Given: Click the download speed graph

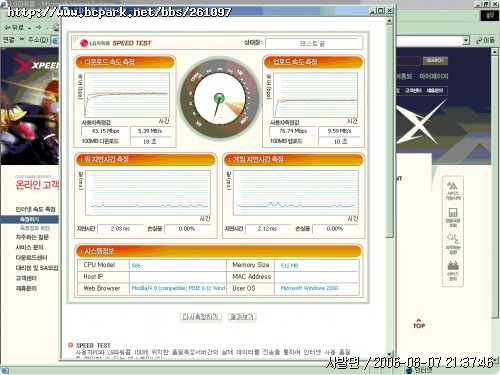Looking at the screenshot, I should point(127,95).
